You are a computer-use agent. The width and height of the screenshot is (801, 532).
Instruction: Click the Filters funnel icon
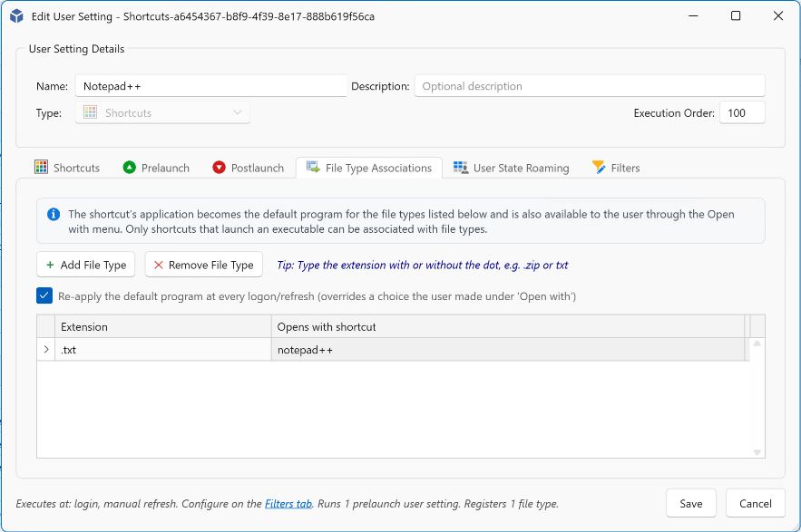(x=599, y=168)
